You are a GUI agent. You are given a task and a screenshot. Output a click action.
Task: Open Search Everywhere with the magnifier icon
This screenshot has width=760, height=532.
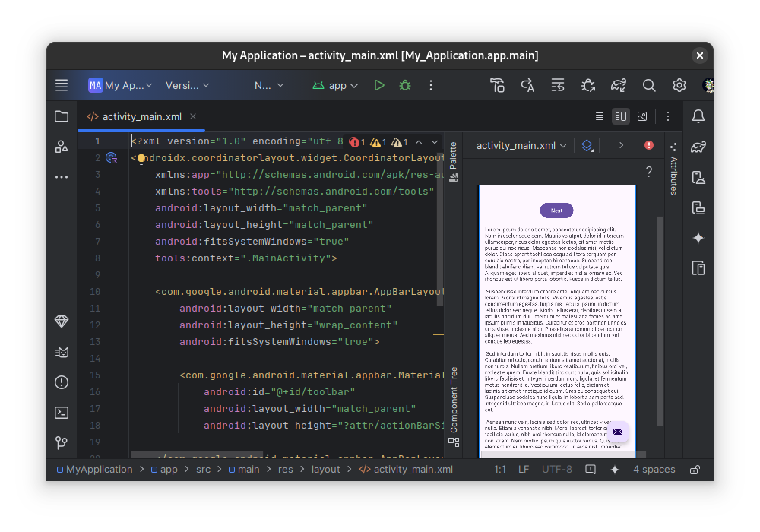pyautogui.click(x=648, y=85)
